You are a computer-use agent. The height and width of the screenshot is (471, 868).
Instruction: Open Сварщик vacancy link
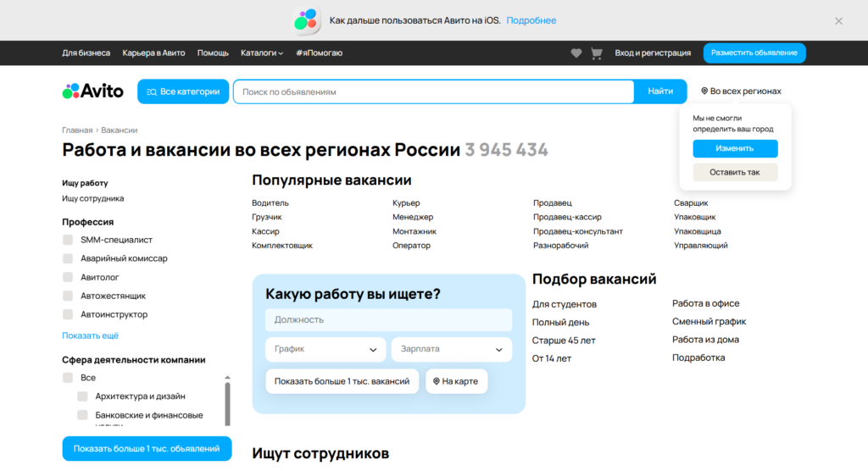691,203
